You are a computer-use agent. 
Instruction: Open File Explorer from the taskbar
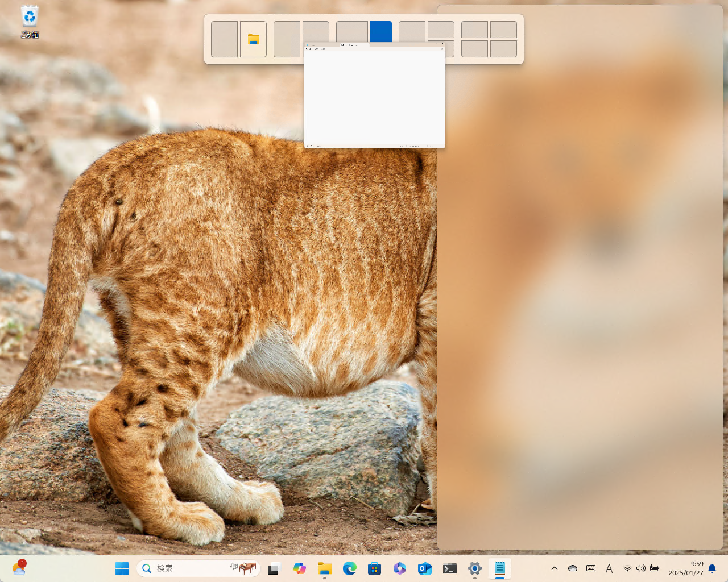[x=325, y=568]
